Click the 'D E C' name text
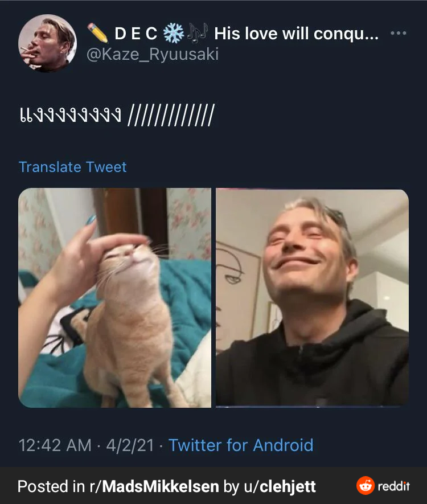427x504 pixels. [x=136, y=34]
